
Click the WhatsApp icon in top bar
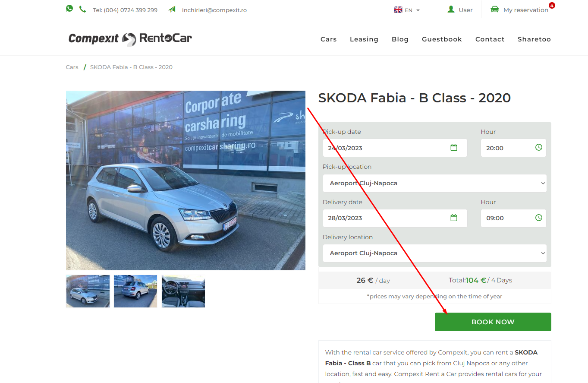coord(69,8)
